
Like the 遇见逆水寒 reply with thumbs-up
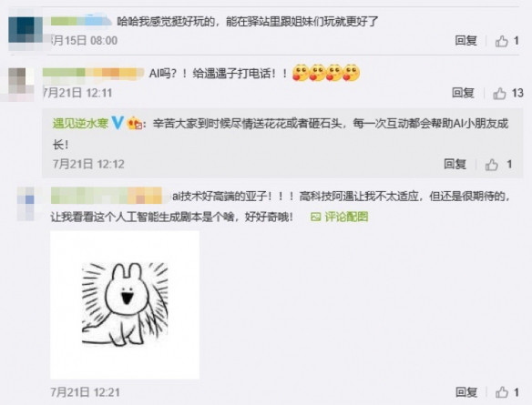tap(492, 165)
